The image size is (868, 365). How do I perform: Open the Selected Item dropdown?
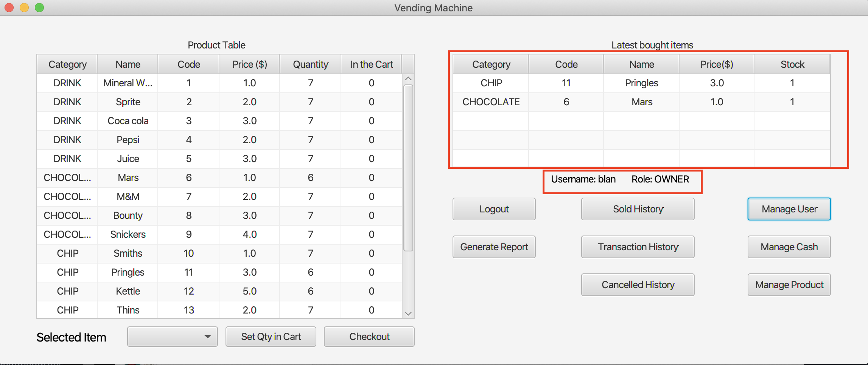click(x=173, y=337)
